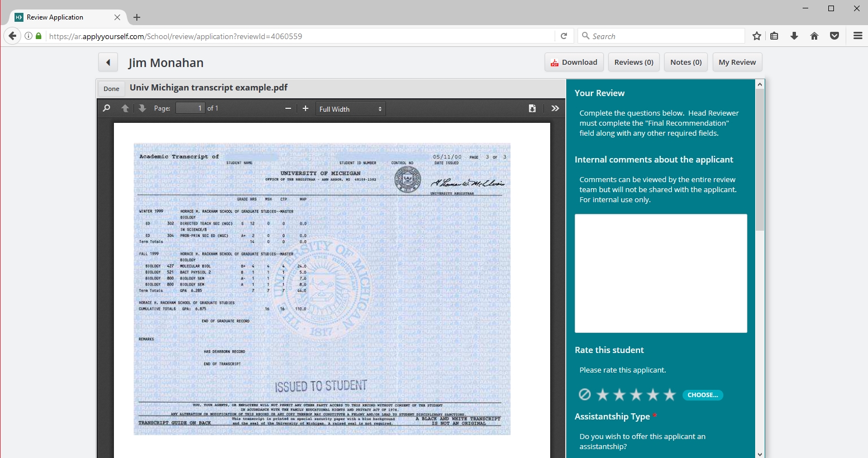Open the CHOOSE... rating dropdown
The width and height of the screenshot is (868, 458).
(703, 395)
